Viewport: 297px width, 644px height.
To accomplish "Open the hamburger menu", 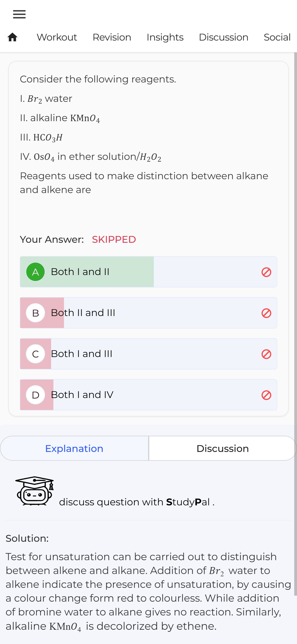I will [x=19, y=14].
